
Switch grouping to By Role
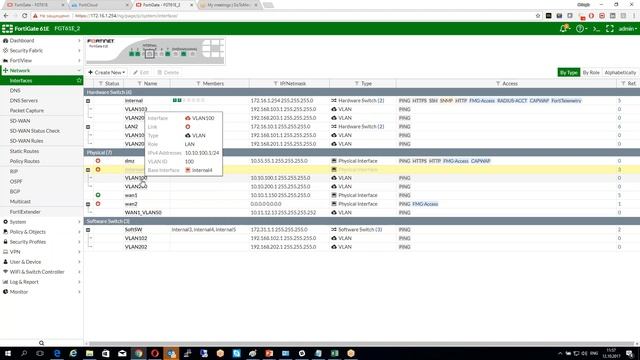[591, 72]
